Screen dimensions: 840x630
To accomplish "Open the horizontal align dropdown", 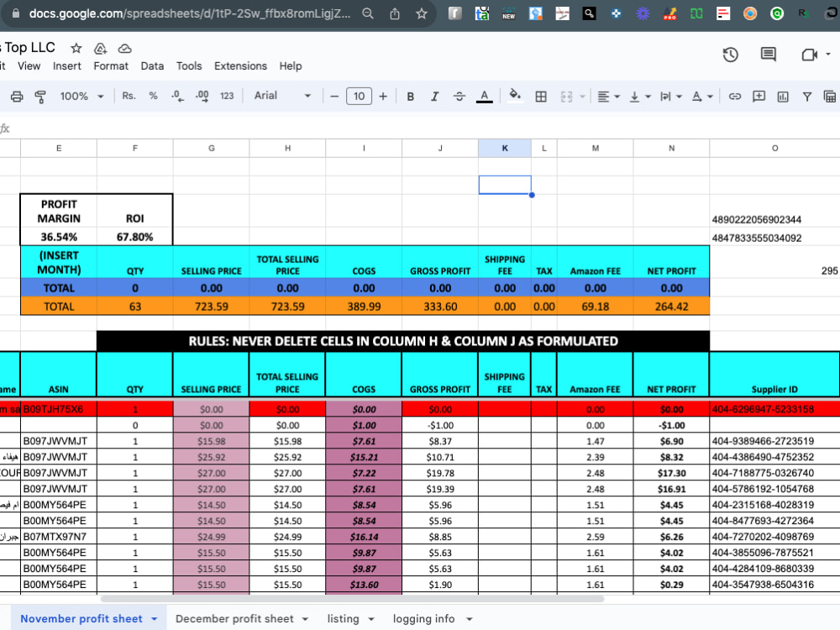I will (608, 97).
